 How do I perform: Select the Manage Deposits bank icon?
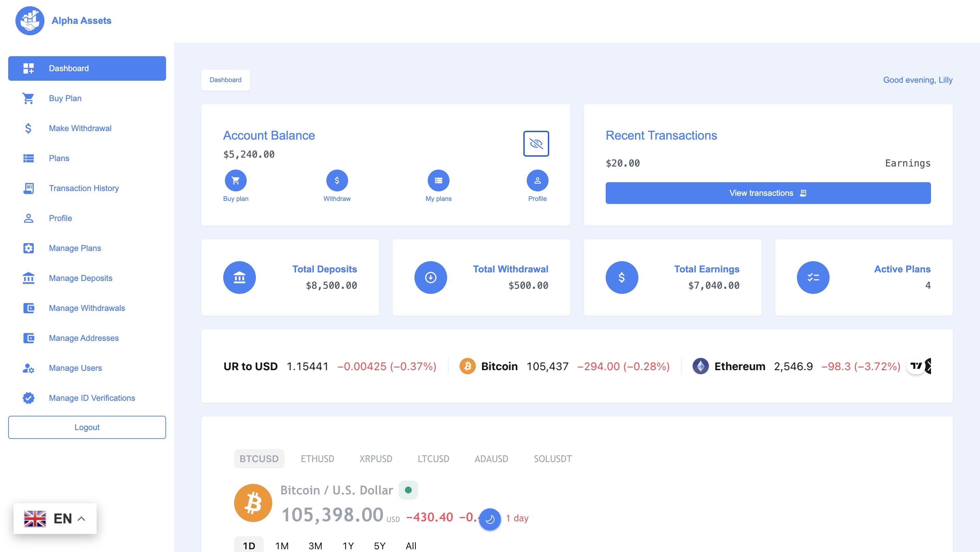29,278
